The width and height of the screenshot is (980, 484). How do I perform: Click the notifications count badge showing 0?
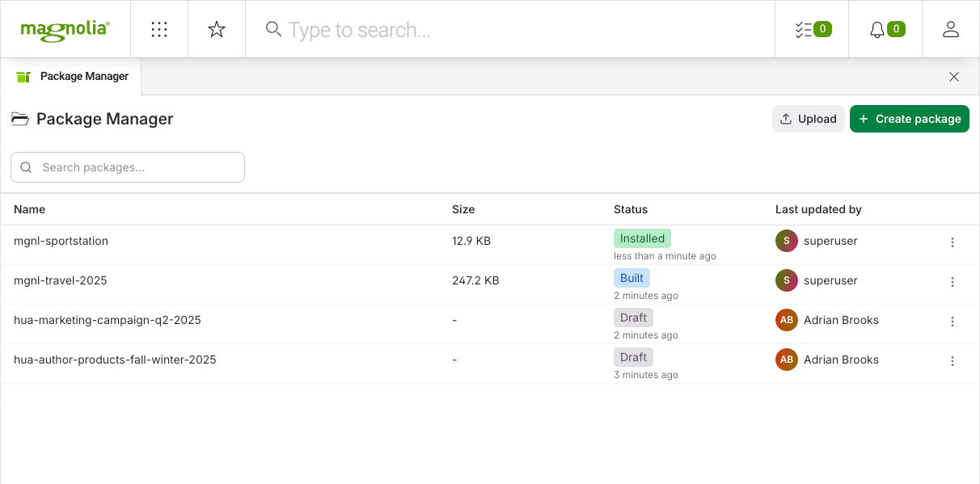[896, 30]
